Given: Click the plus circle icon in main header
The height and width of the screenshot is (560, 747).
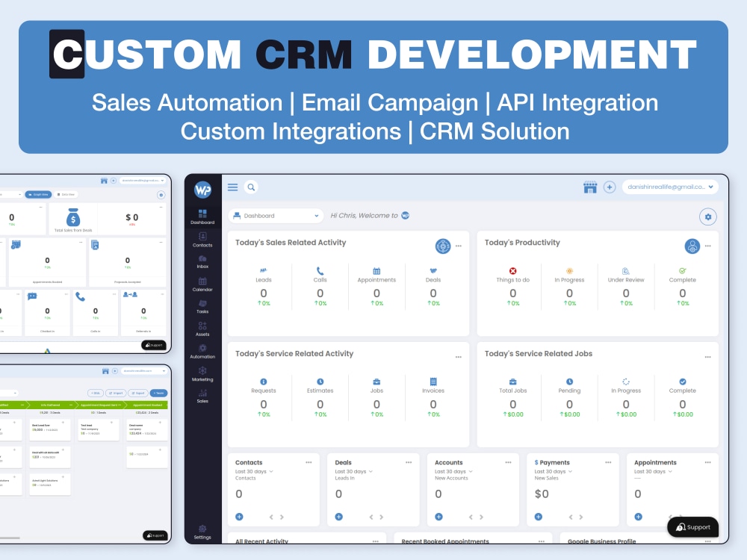Looking at the screenshot, I should [x=610, y=187].
